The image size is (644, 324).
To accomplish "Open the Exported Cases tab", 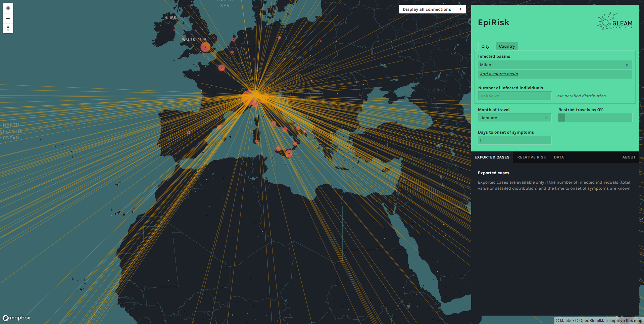I will coord(492,157).
